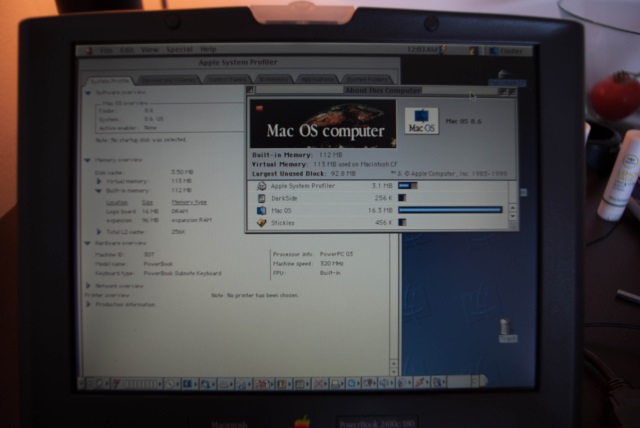The width and height of the screenshot is (640, 428).
Task: Click the control strip left close tab
Action: 80,384
